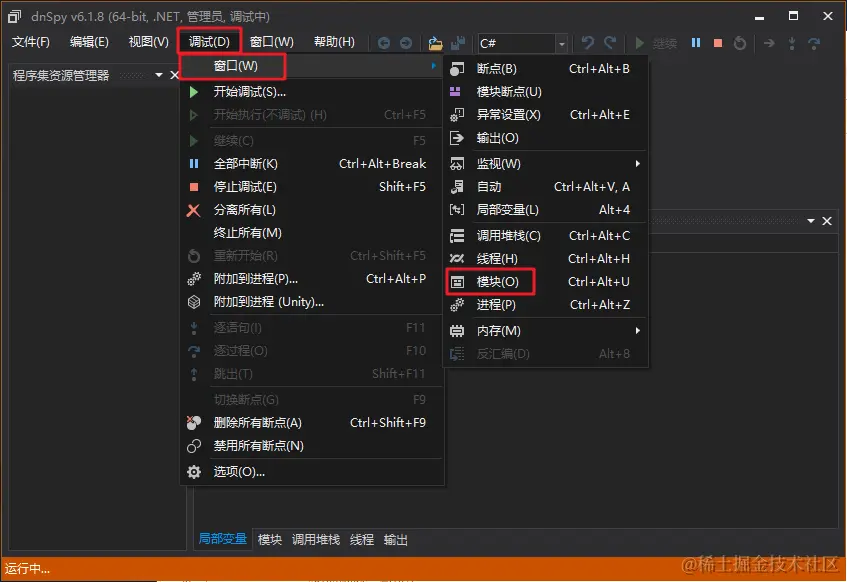Image resolution: width=847 pixels, height=582 pixels.
Task: Switch to the 线程 bottom tab
Action: [x=362, y=539]
